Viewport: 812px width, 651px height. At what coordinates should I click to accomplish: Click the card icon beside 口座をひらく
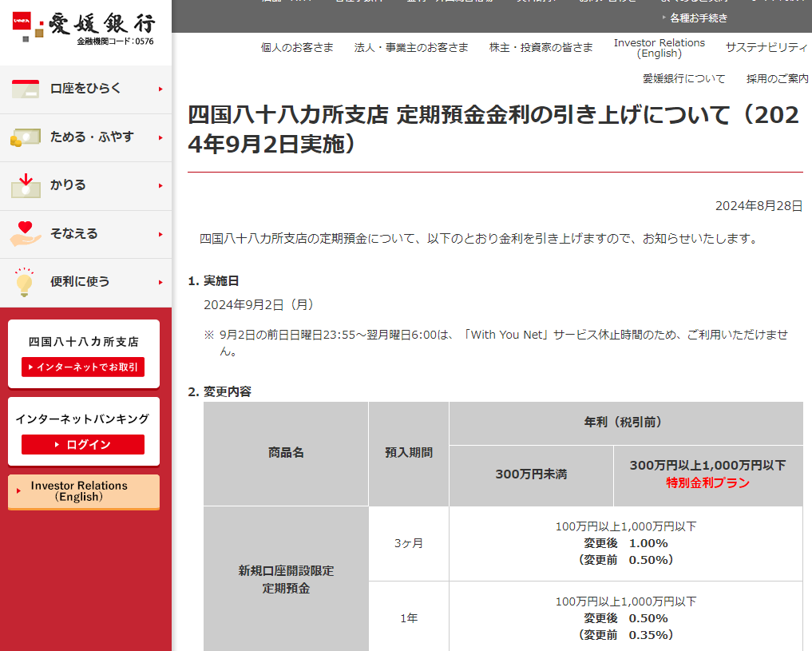pos(26,89)
